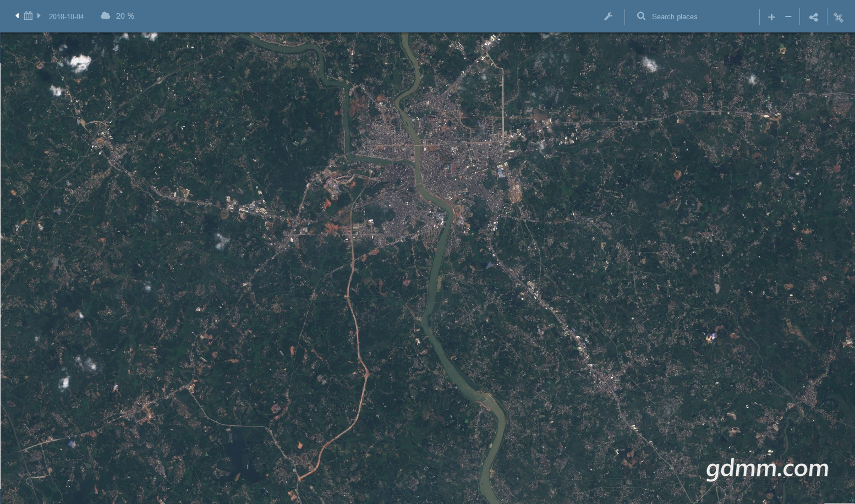Click the satellite icon
The image size is (855, 504).
[838, 18]
